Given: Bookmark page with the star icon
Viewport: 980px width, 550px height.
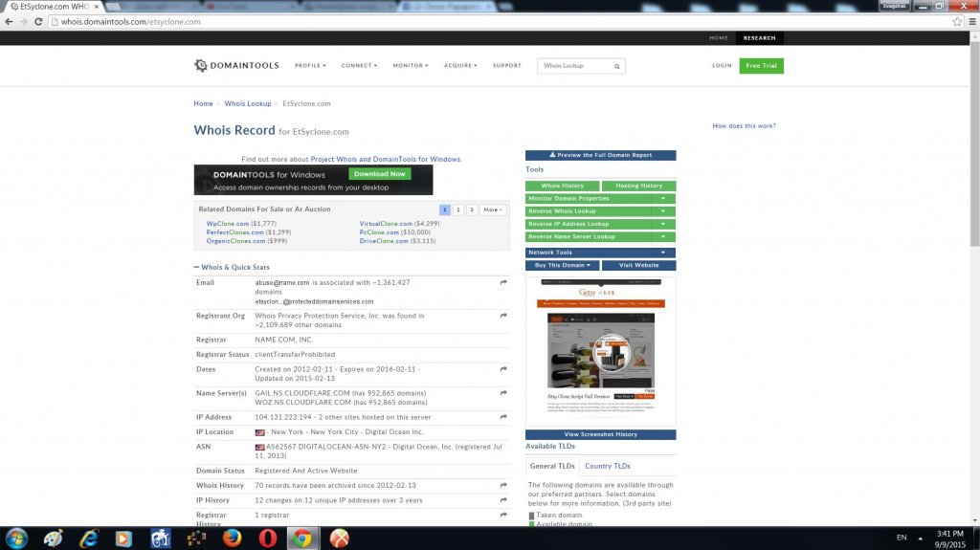Looking at the screenshot, I should [x=957, y=21].
